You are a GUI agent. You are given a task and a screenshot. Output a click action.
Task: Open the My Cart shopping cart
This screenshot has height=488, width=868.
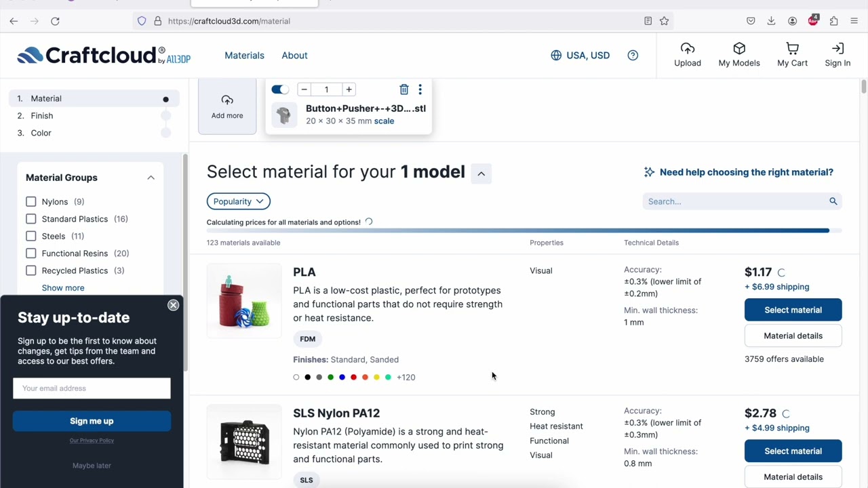(792, 49)
